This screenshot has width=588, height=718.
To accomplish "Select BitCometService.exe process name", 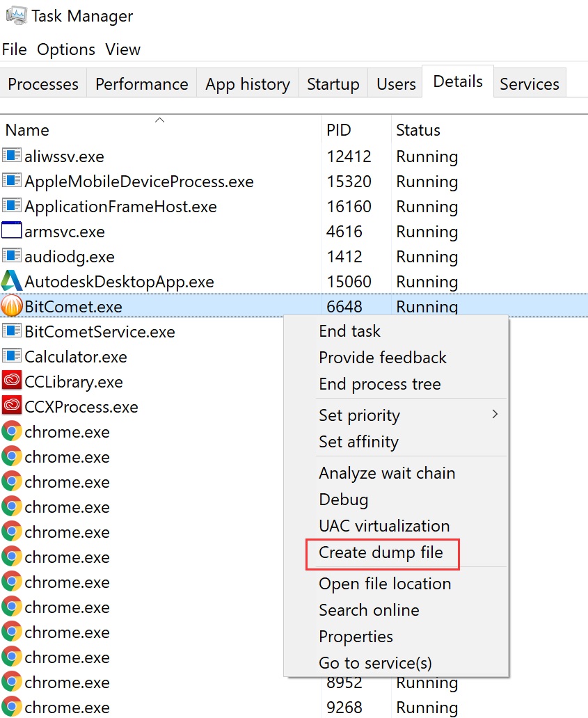I will tap(100, 332).
